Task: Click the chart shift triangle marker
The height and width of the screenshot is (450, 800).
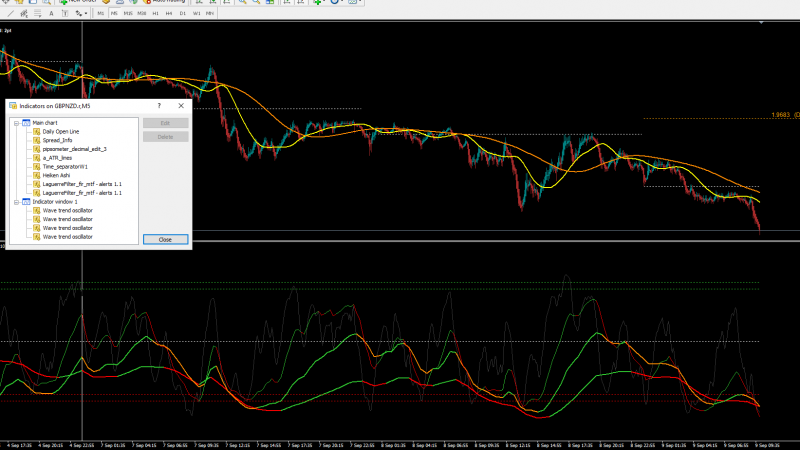Action: tap(761, 22)
